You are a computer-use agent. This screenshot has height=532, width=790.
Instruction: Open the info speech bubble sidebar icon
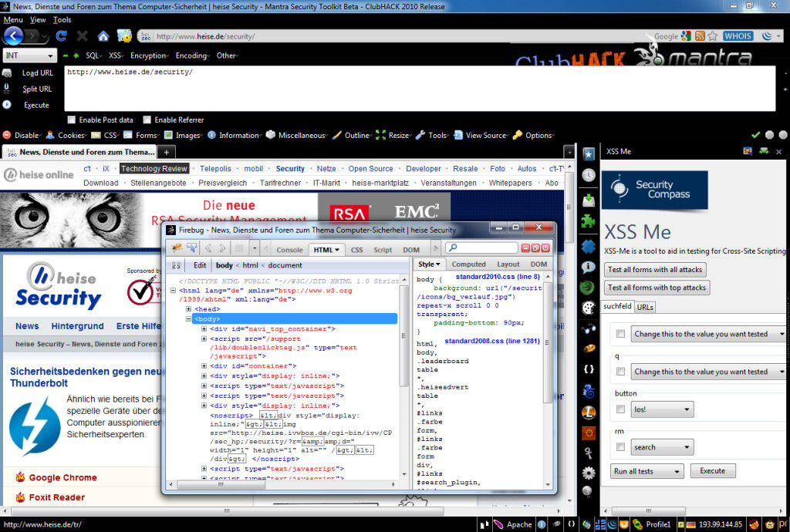pyautogui.click(x=589, y=267)
